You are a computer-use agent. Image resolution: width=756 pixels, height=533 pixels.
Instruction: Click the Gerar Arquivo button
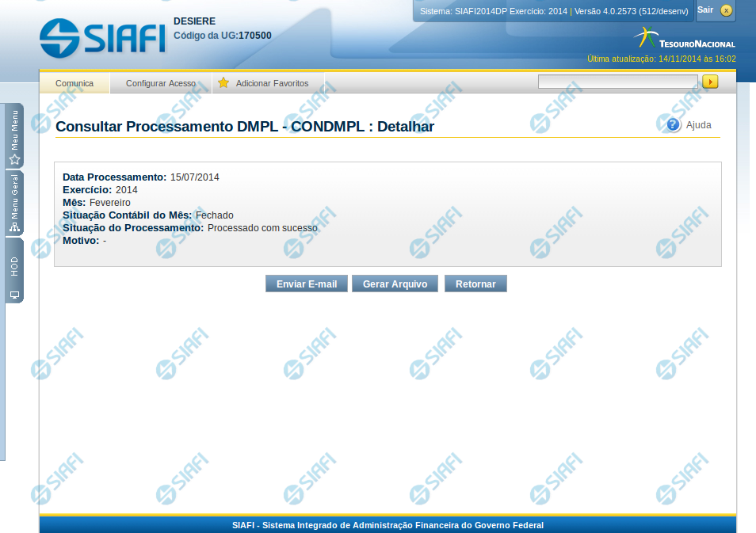pyautogui.click(x=395, y=284)
